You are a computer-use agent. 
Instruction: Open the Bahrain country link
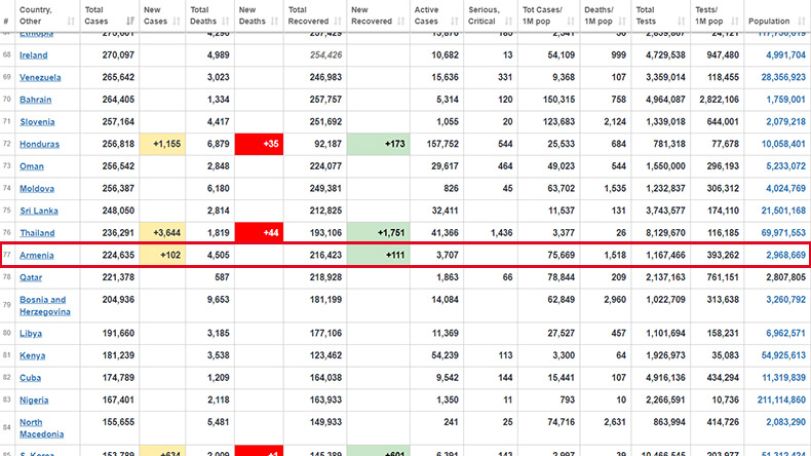[x=36, y=100]
